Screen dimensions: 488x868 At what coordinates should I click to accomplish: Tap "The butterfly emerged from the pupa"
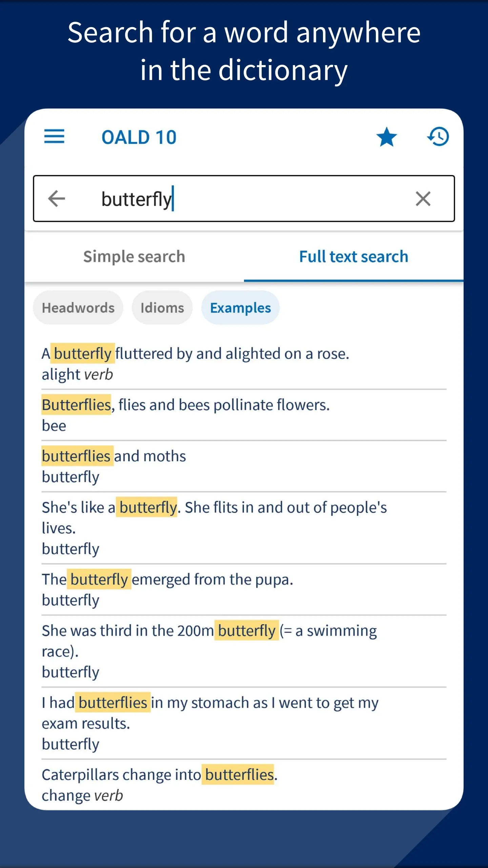click(x=167, y=589)
